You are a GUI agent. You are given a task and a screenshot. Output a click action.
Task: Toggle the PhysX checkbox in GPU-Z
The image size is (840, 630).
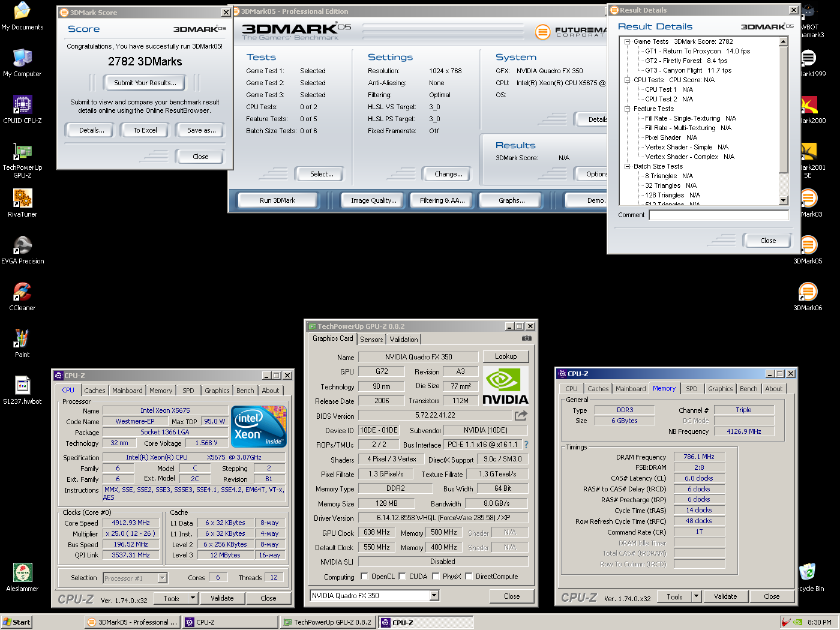point(436,577)
